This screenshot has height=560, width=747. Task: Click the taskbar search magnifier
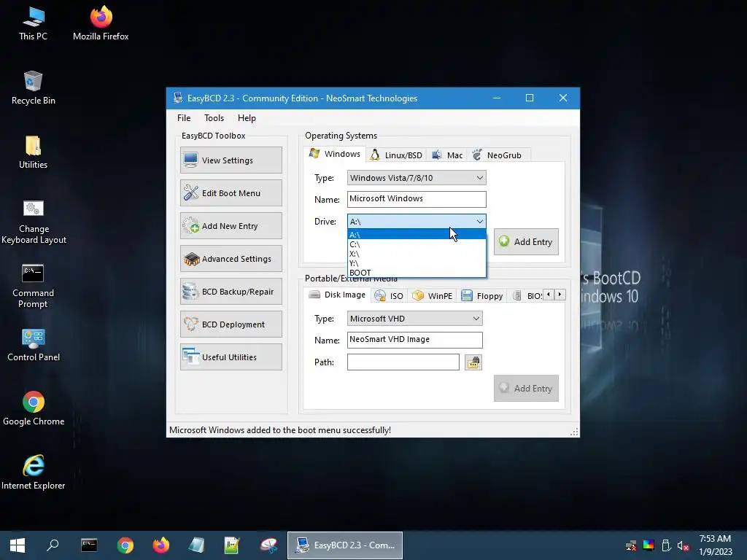(53, 545)
